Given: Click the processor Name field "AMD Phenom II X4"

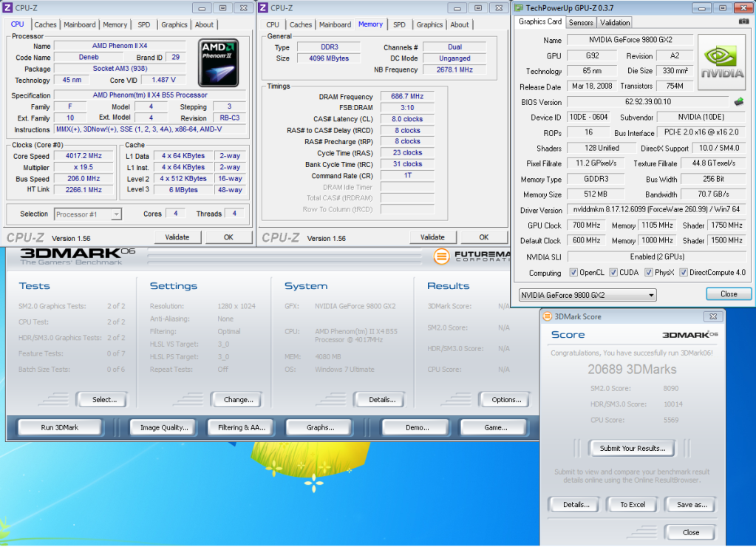Looking at the screenshot, I should (x=120, y=46).
